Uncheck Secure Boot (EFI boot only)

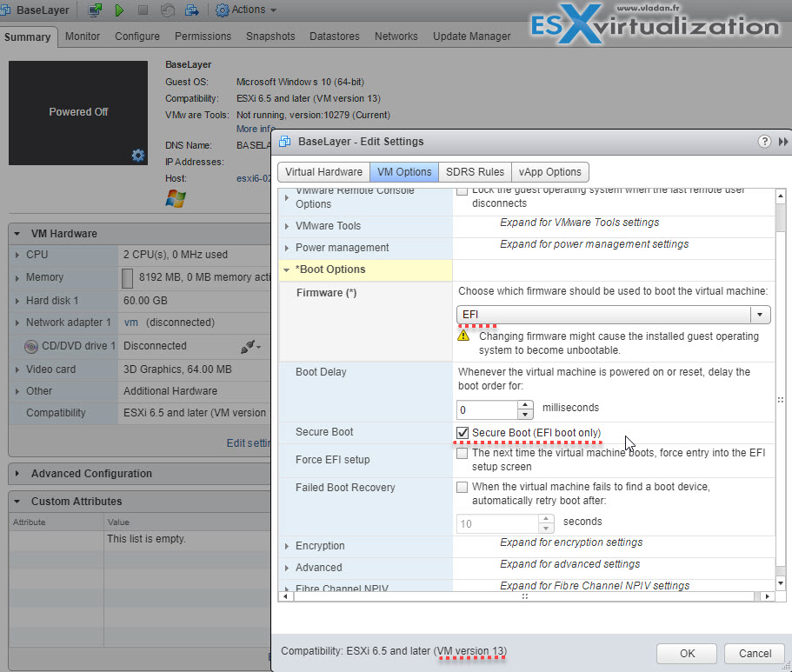(x=463, y=433)
